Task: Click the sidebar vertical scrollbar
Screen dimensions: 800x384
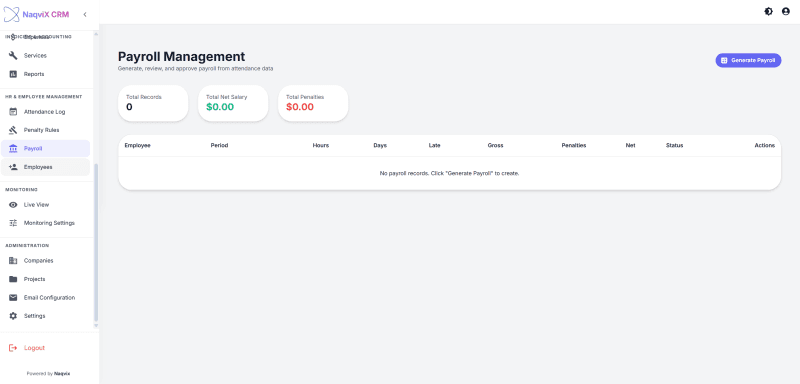Action: tap(96, 242)
